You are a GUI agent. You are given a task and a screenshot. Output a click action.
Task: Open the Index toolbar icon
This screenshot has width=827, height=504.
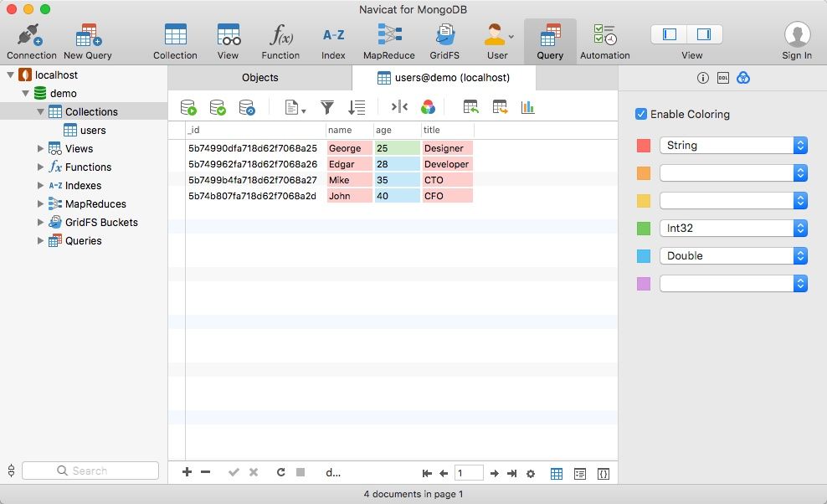click(333, 35)
